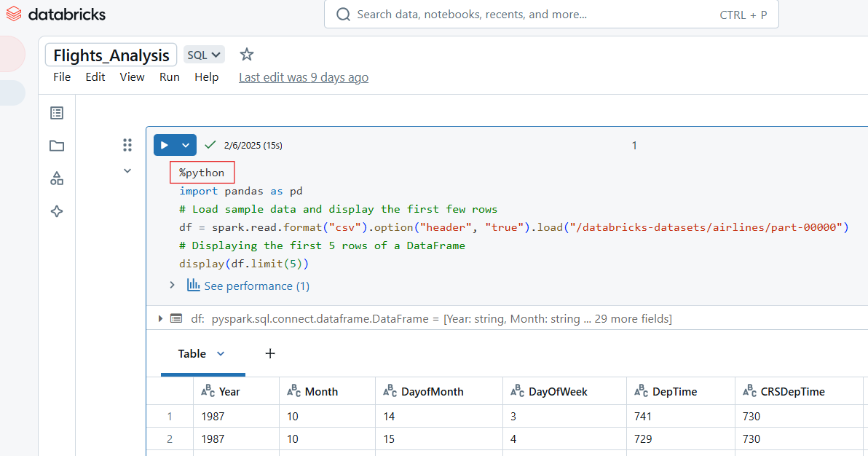The image size is (868, 456).
Task: Open the View menu
Action: [132, 77]
